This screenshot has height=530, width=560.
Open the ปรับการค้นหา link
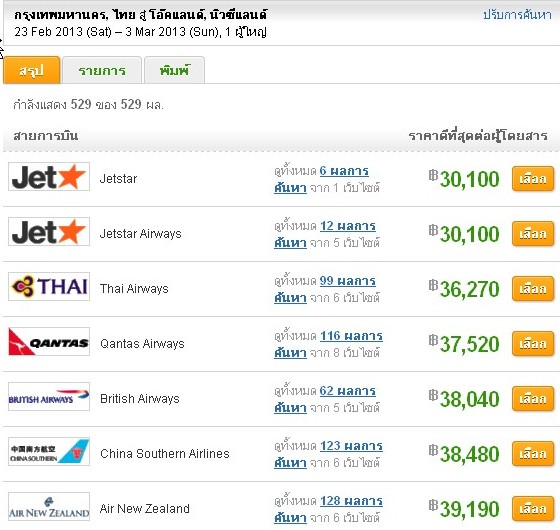coord(517,15)
